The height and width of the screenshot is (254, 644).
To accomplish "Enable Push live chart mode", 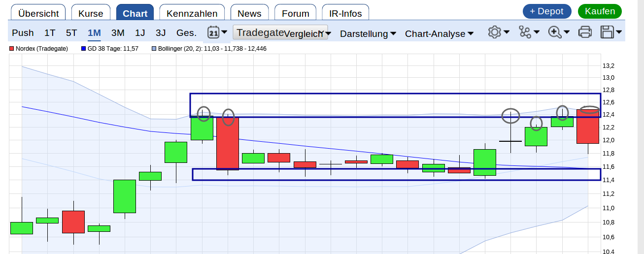I will 23,33.
